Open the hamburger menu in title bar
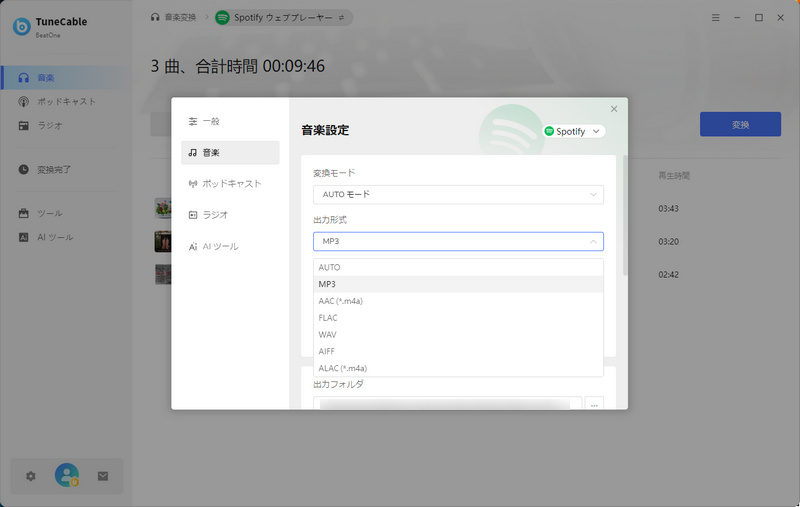Screen dimensions: 800x507 716,17
